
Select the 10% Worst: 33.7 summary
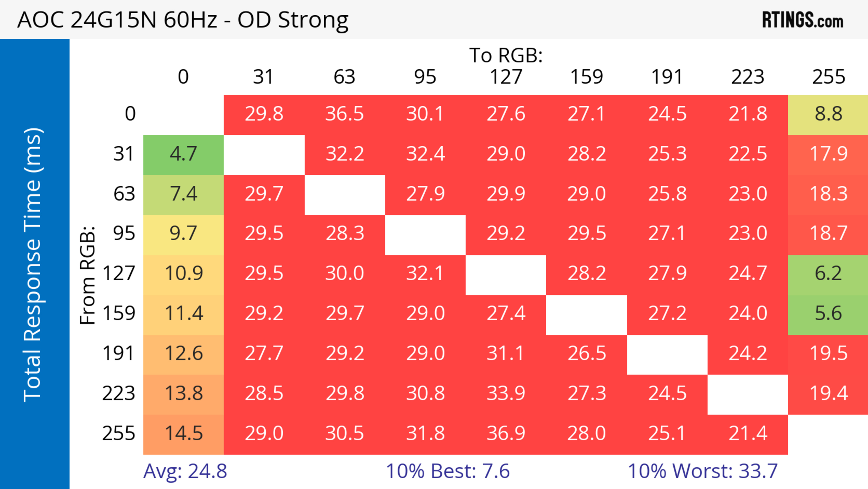[703, 471]
